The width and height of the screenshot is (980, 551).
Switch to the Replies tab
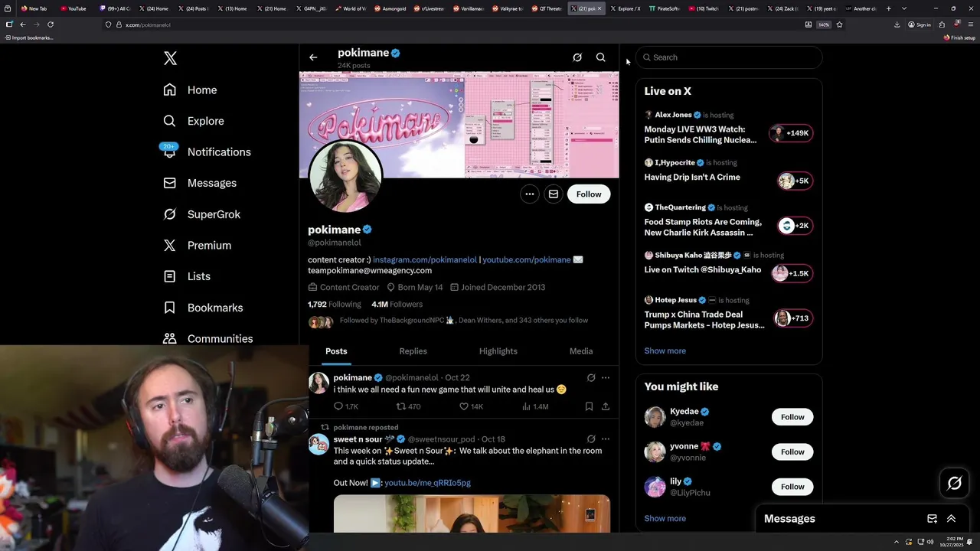pos(413,351)
